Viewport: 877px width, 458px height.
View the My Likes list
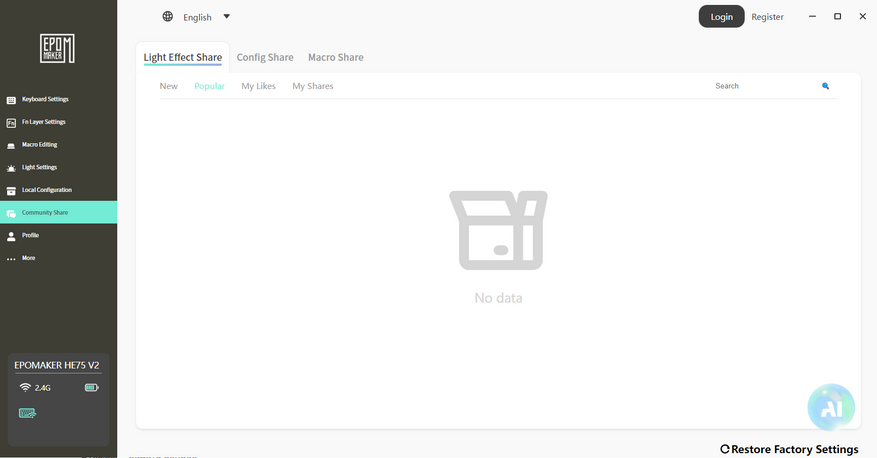[x=258, y=86]
